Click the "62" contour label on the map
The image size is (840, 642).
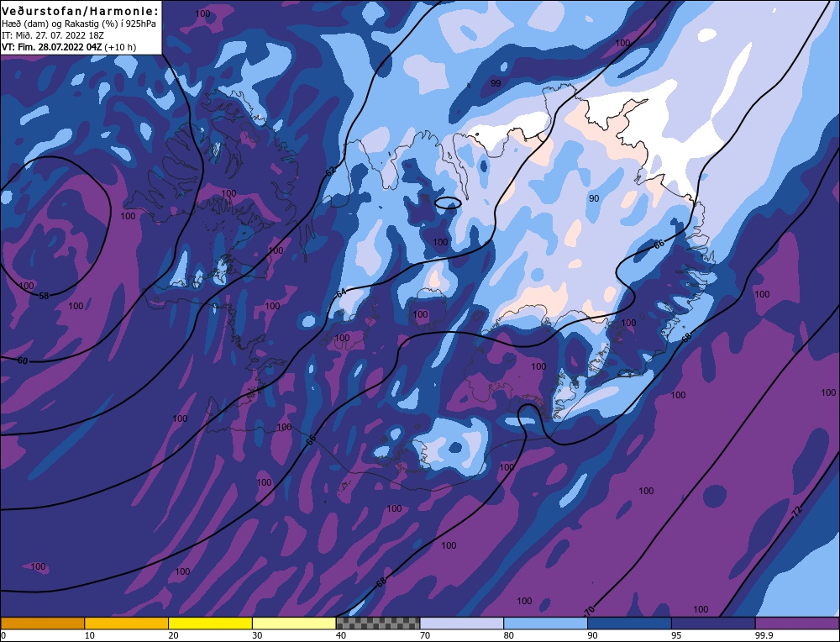pos(330,171)
